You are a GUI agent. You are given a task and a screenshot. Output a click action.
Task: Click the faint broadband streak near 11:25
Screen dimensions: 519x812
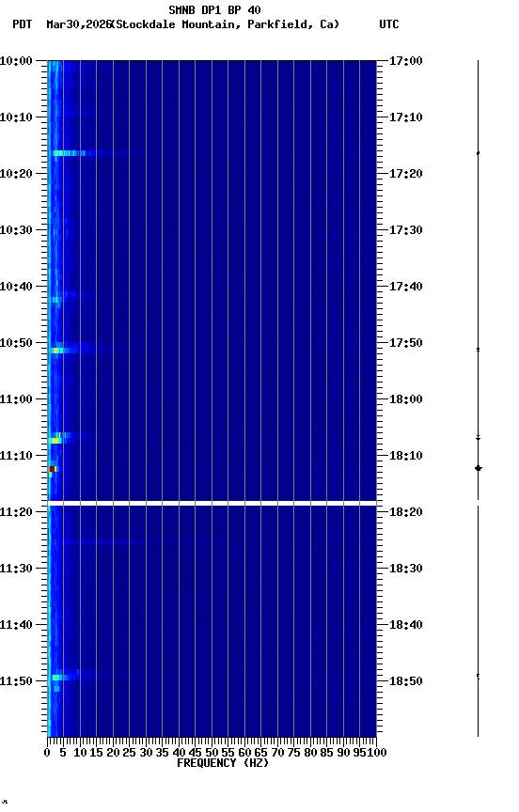pyautogui.click(x=119, y=542)
